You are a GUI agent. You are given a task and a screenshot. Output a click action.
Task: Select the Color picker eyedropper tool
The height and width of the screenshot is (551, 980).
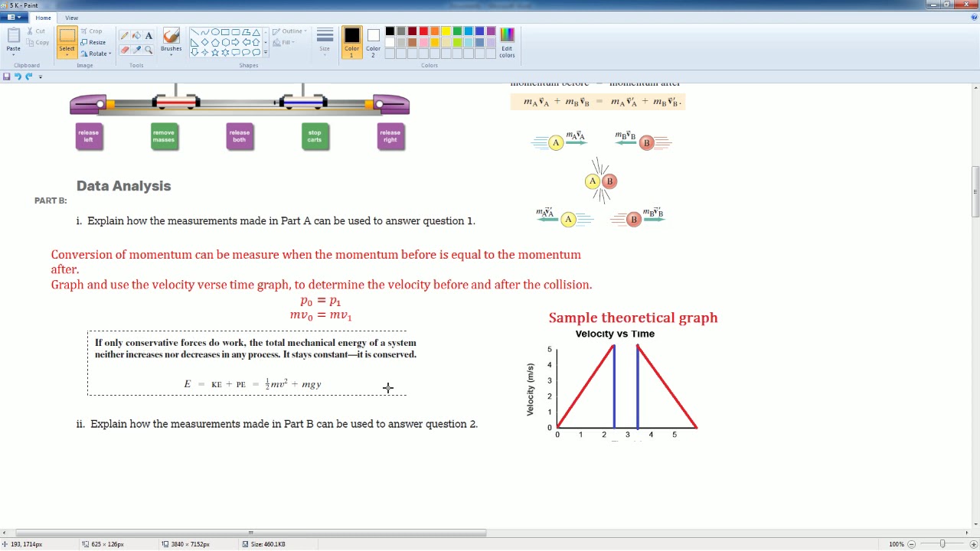point(136,50)
